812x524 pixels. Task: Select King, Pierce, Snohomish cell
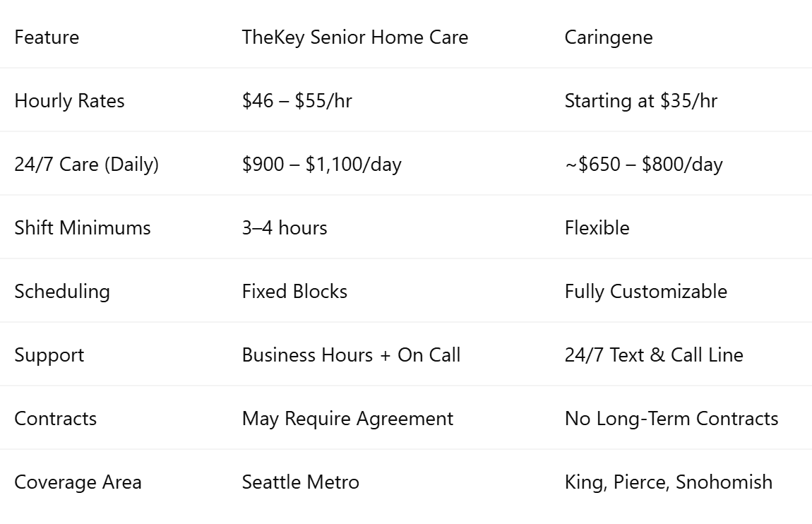click(669, 482)
